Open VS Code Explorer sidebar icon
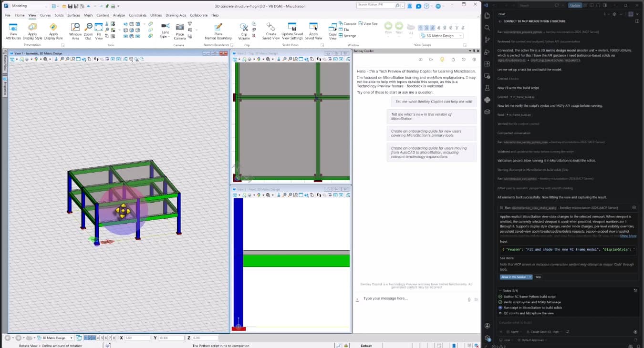 point(487,16)
